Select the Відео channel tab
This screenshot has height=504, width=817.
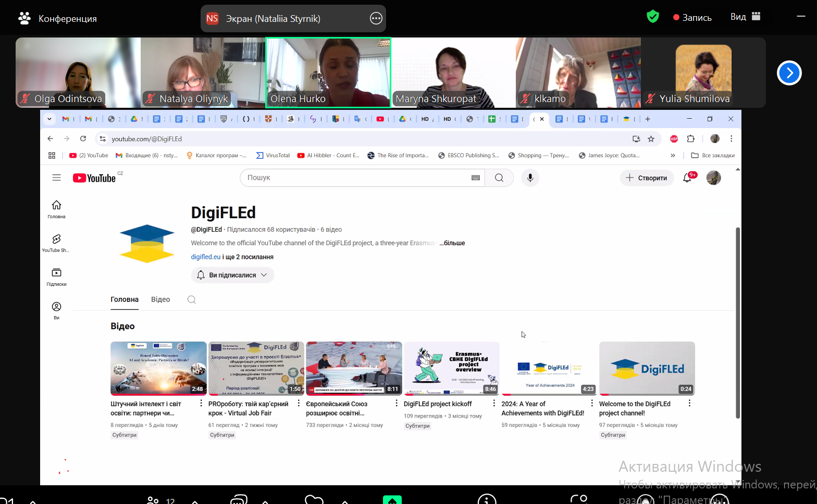click(x=160, y=299)
